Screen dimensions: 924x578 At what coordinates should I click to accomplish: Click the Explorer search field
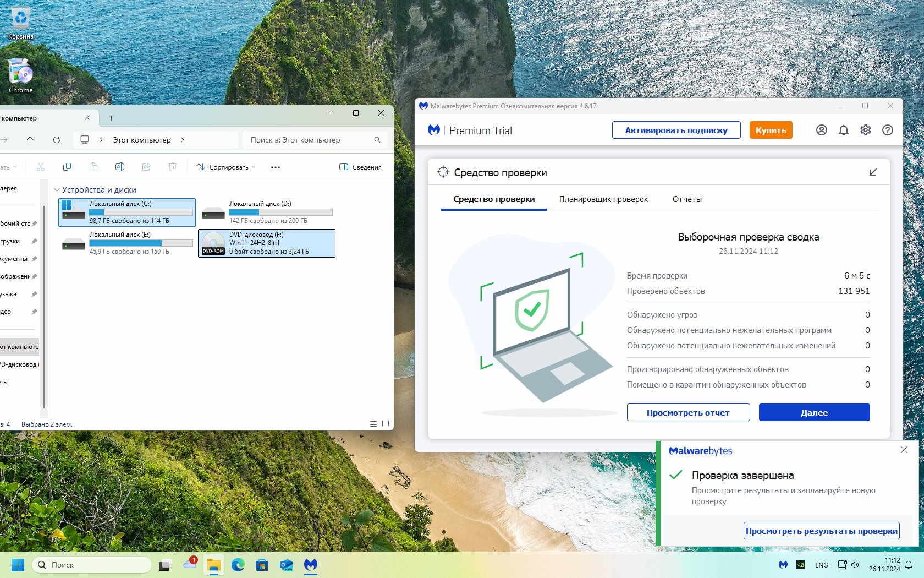(311, 140)
